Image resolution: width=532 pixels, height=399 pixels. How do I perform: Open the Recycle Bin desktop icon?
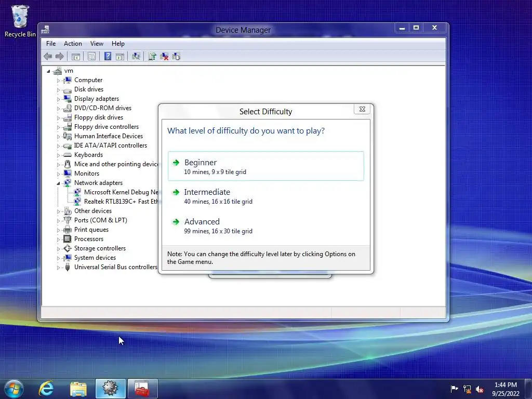coord(20,21)
